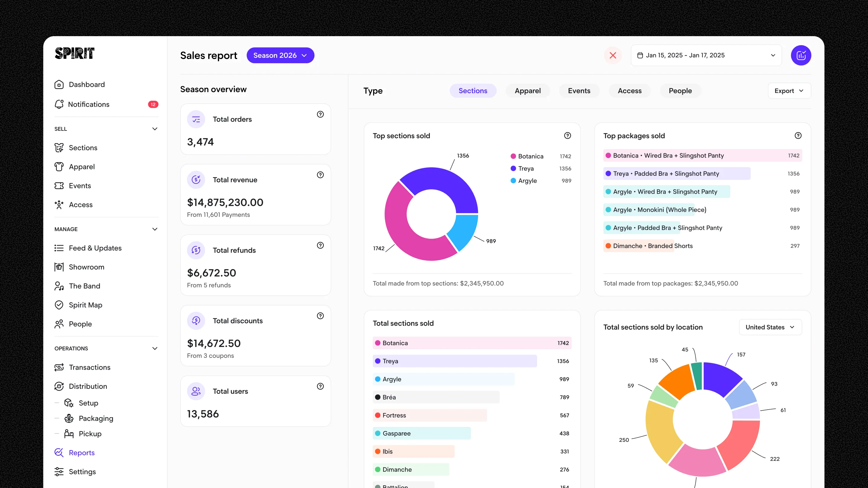
Task: Open Showroom from the sidebar icon
Action: [59, 267]
